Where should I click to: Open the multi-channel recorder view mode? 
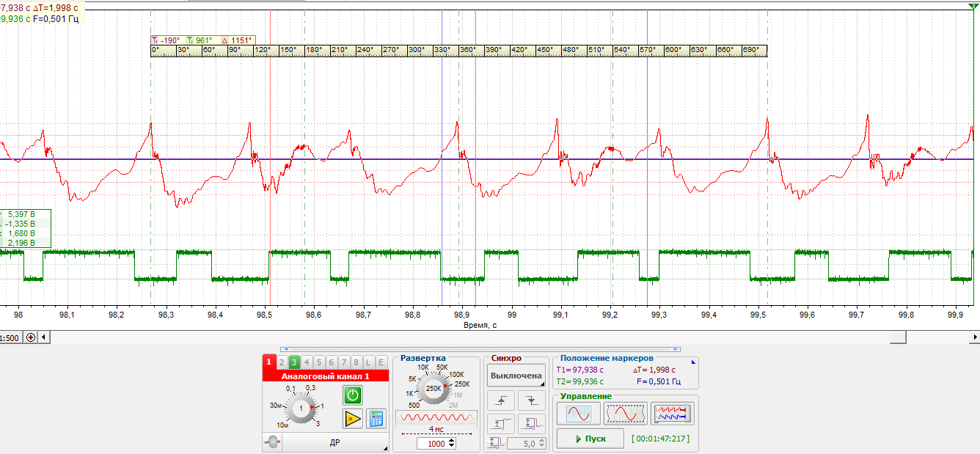[x=672, y=414]
